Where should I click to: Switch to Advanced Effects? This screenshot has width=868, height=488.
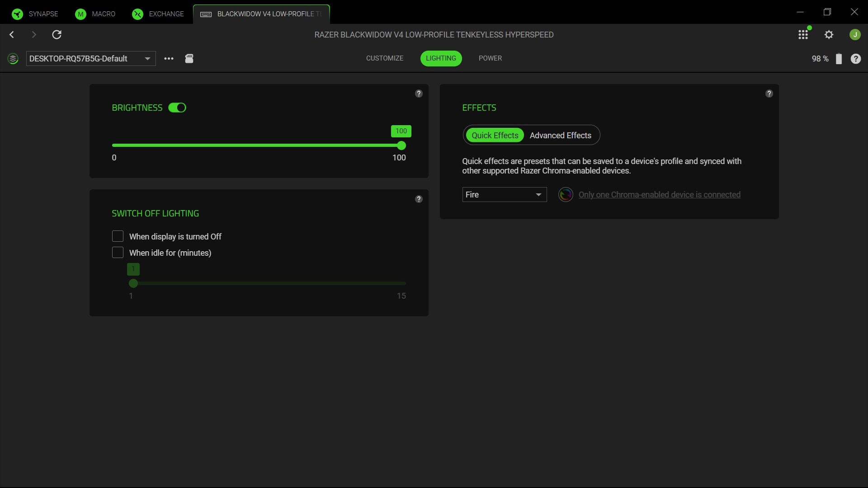(x=560, y=135)
